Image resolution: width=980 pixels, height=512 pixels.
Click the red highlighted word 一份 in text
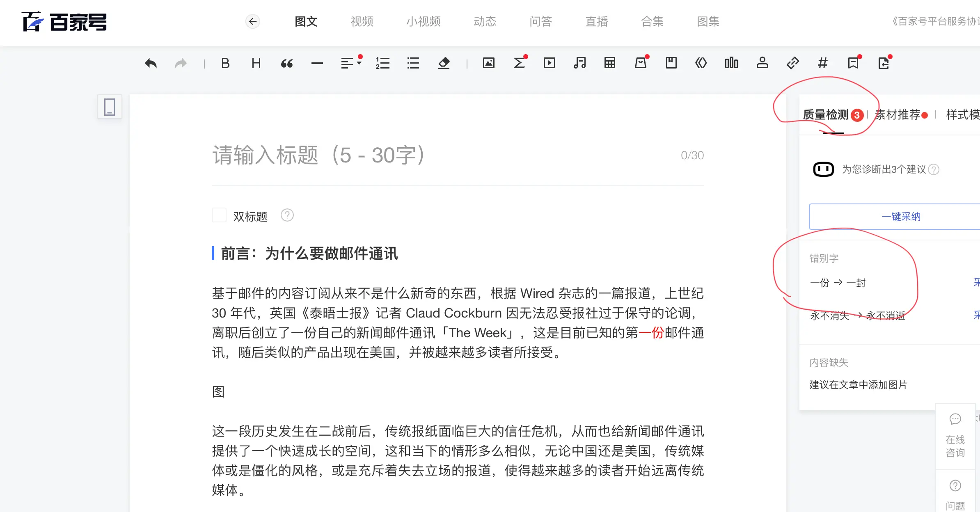(x=651, y=333)
